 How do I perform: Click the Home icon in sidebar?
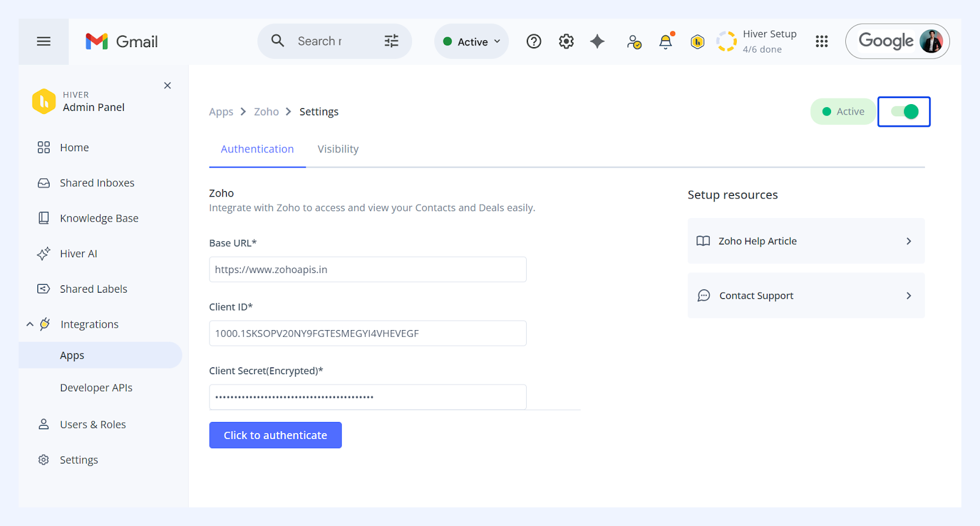[x=43, y=148]
